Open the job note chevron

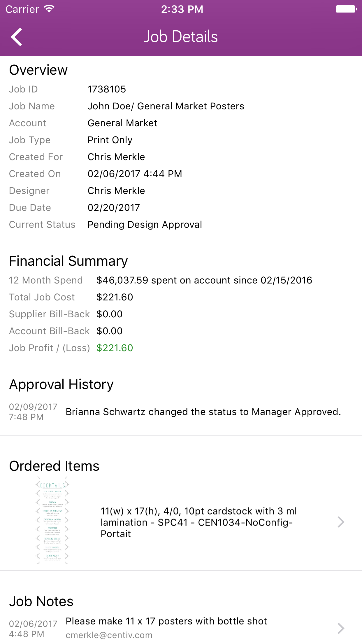(x=341, y=628)
